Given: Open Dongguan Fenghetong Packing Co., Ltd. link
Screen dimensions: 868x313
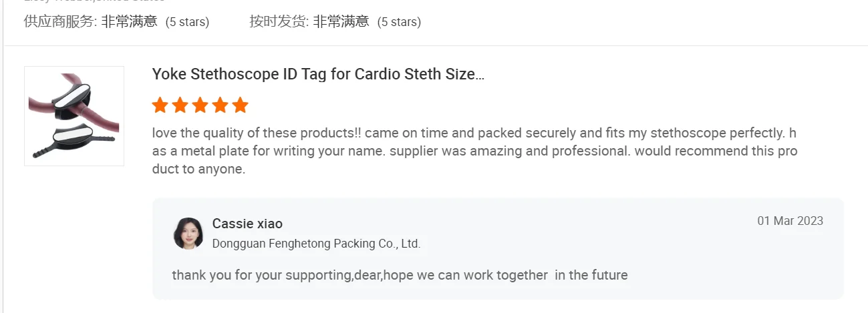Looking at the screenshot, I should 316,244.
